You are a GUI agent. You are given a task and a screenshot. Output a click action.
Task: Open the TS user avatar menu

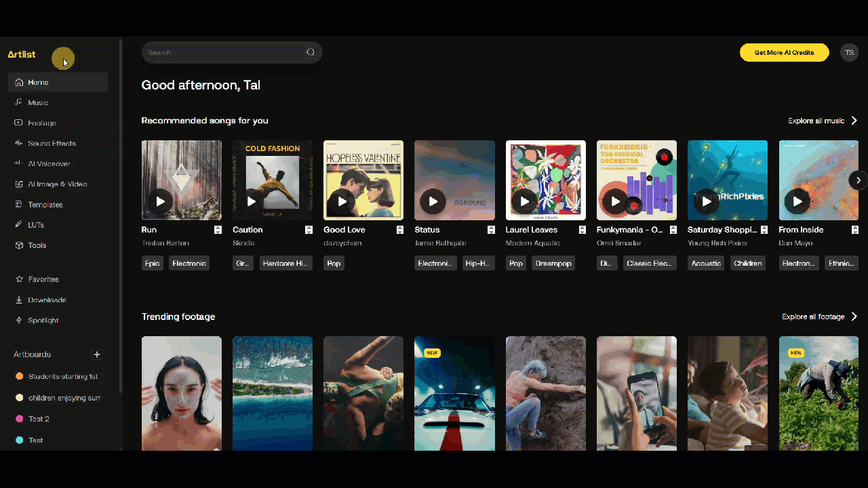click(x=849, y=52)
